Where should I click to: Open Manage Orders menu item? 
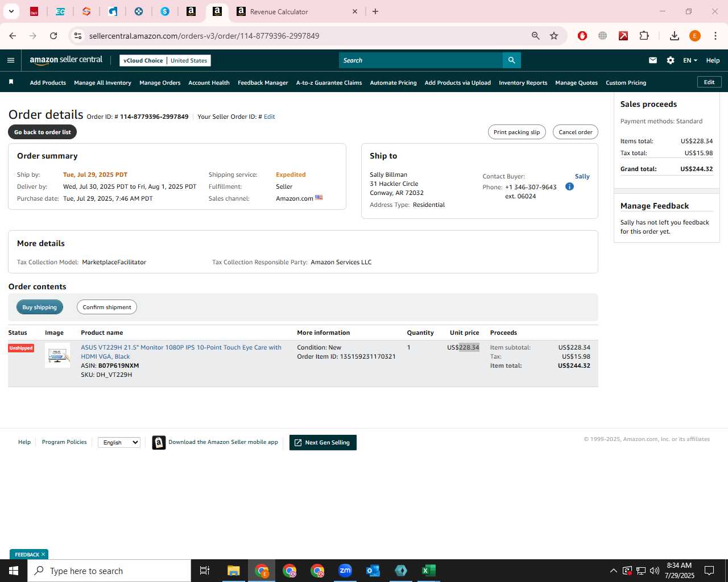[160, 82]
